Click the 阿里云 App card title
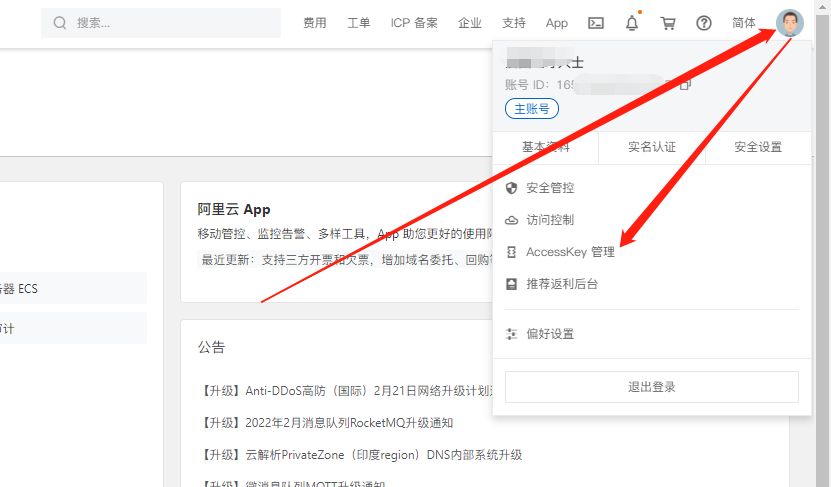831x487 pixels. coord(234,209)
